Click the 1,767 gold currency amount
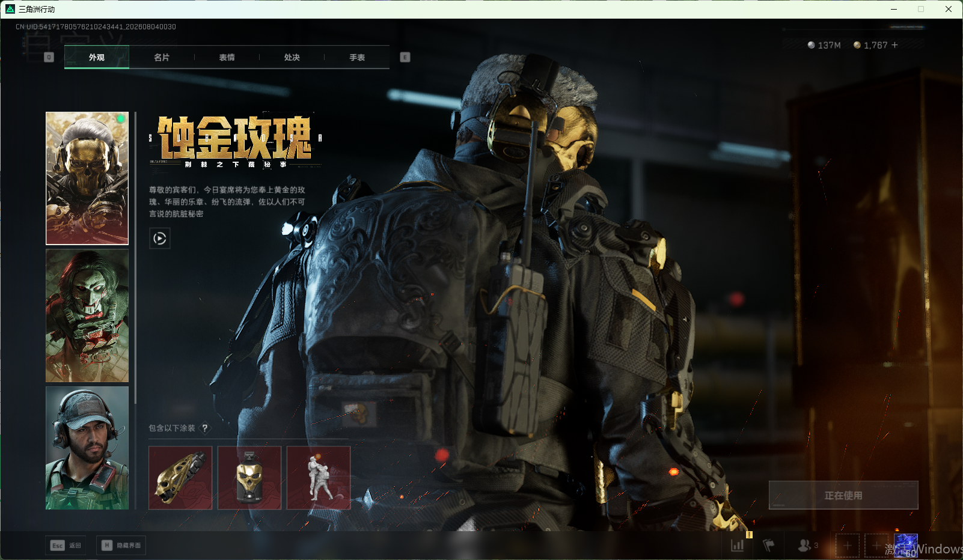The image size is (963, 560). [875, 45]
